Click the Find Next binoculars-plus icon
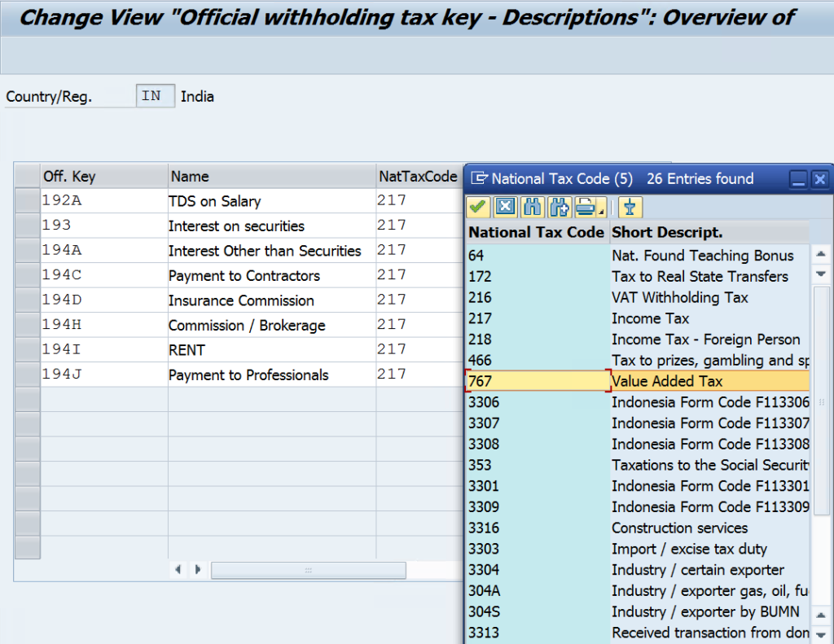The image size is (834, 644). click(559, 207)
